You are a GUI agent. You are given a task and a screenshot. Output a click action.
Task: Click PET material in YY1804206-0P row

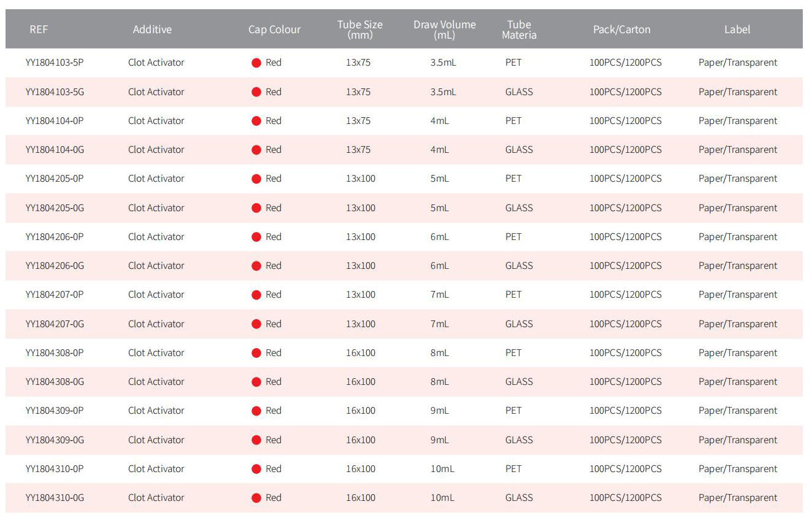[x=513, y=237]
